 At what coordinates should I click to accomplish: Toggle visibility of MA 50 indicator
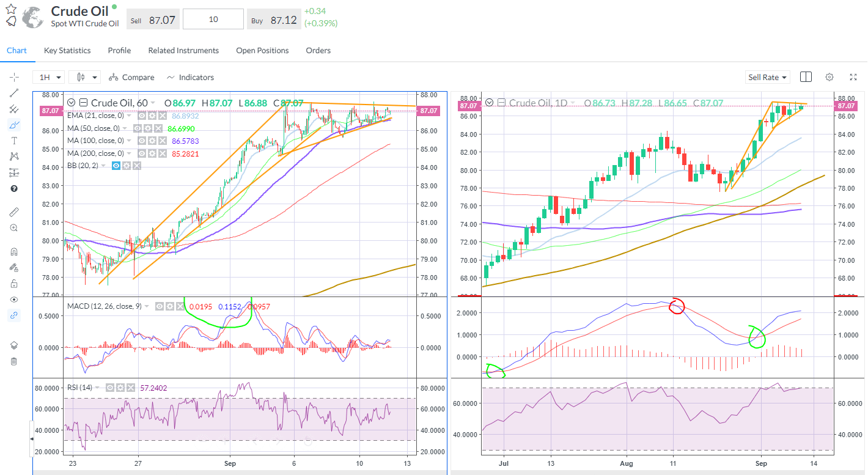click(137, 128)
